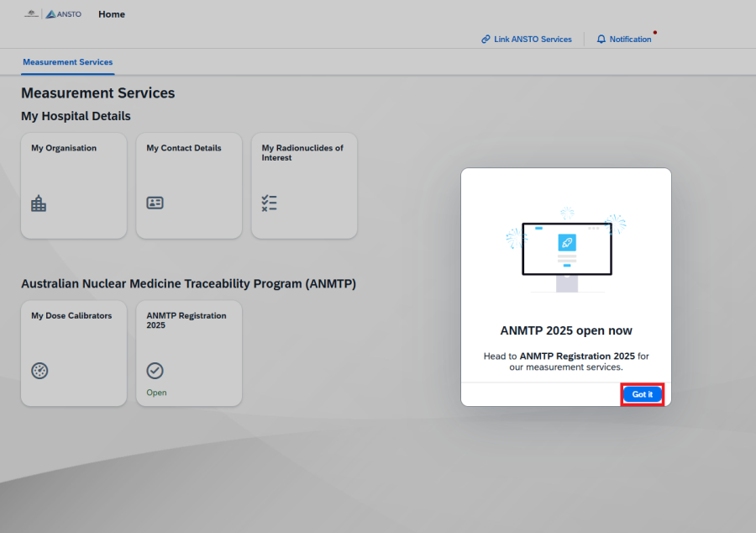Click the ANSTO logo in header

(x=64, y=14)
